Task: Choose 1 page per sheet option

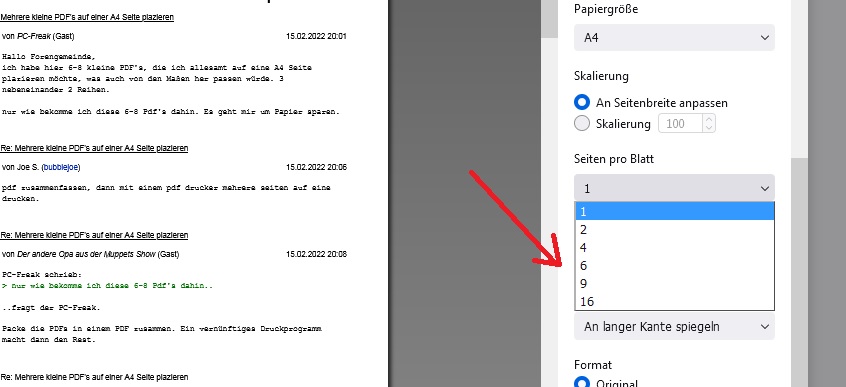Action: coord(675,212)
